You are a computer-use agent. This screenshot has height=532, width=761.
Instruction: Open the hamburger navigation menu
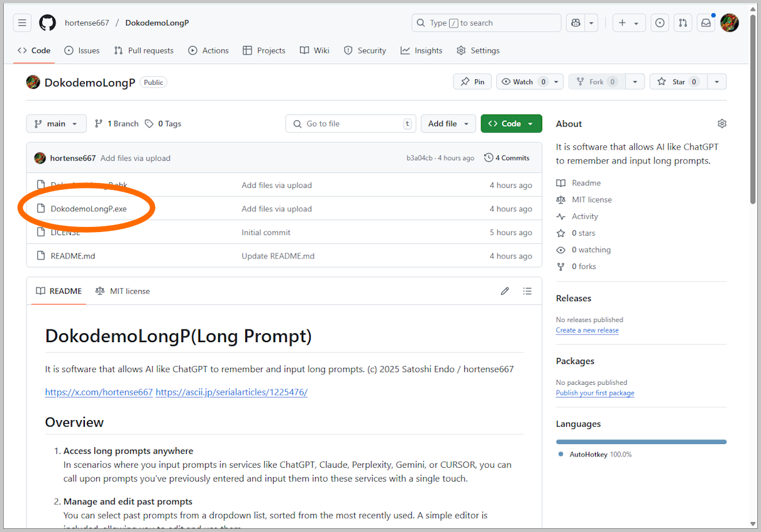tap(23, 23)
